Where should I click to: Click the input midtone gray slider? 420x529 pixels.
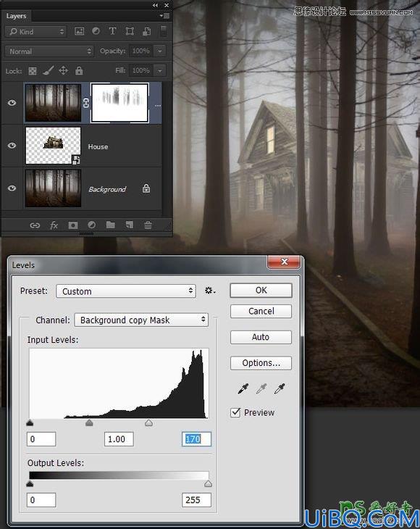pyautogui.click(x=89, y=422)
